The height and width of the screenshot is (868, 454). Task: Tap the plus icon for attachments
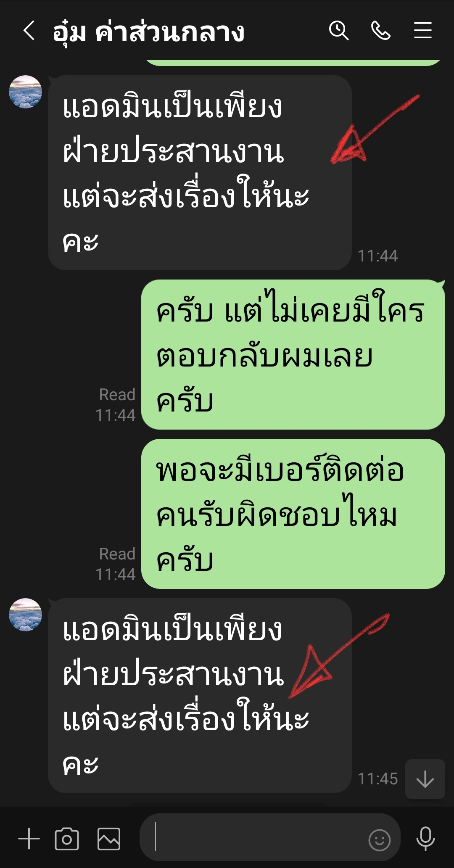[29, 839]
